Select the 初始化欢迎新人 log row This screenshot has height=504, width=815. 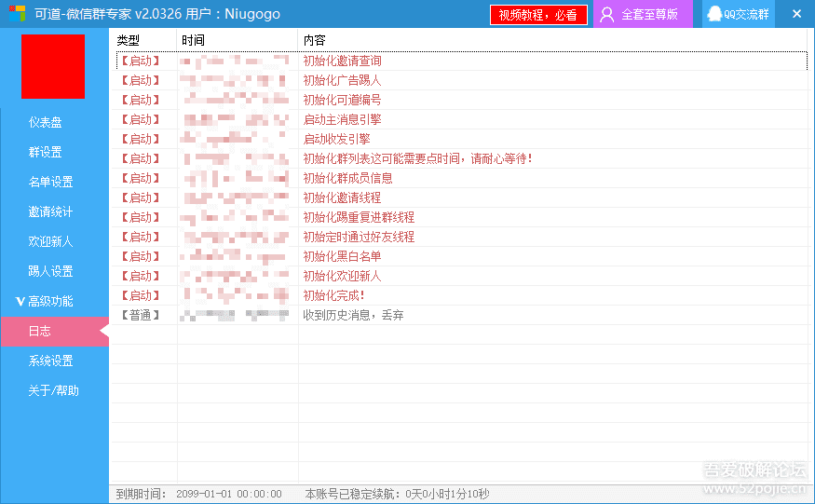(461, 276)
